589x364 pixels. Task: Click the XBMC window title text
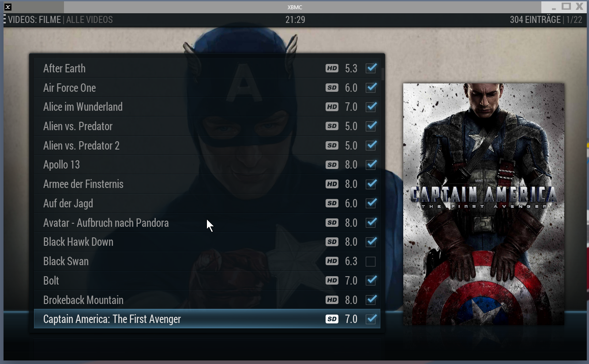(x=294, y=7)
